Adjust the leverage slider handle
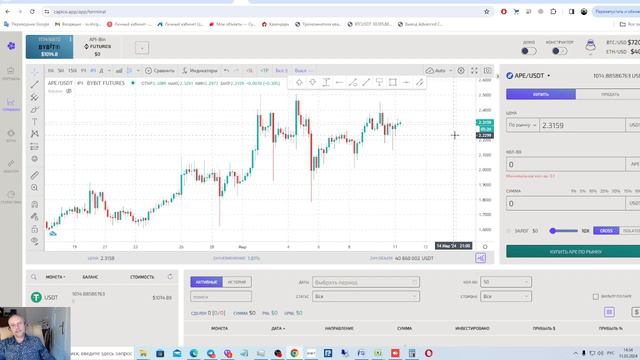 click(x=553, y=231)
